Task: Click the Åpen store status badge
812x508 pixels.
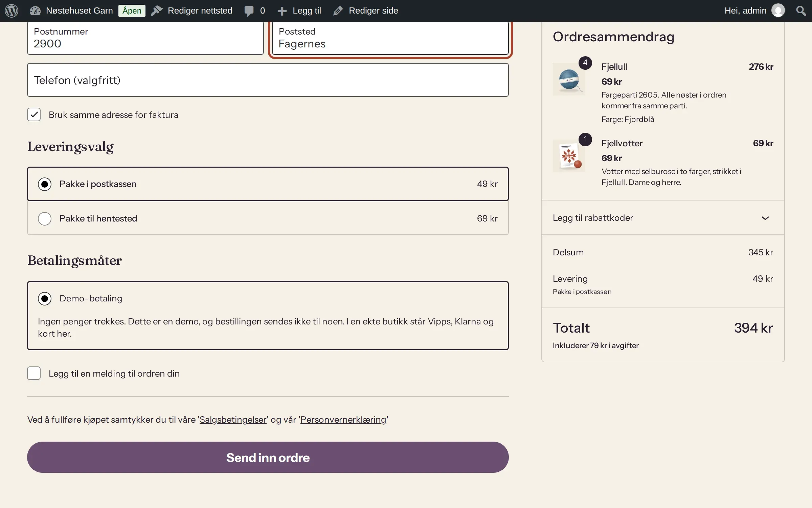Action: 132,11
